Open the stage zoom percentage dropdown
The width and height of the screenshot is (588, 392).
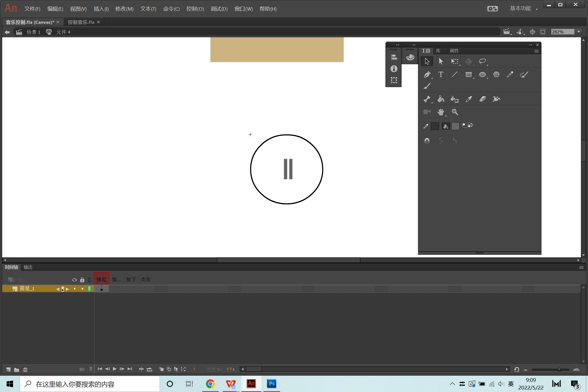click(579, 32)
